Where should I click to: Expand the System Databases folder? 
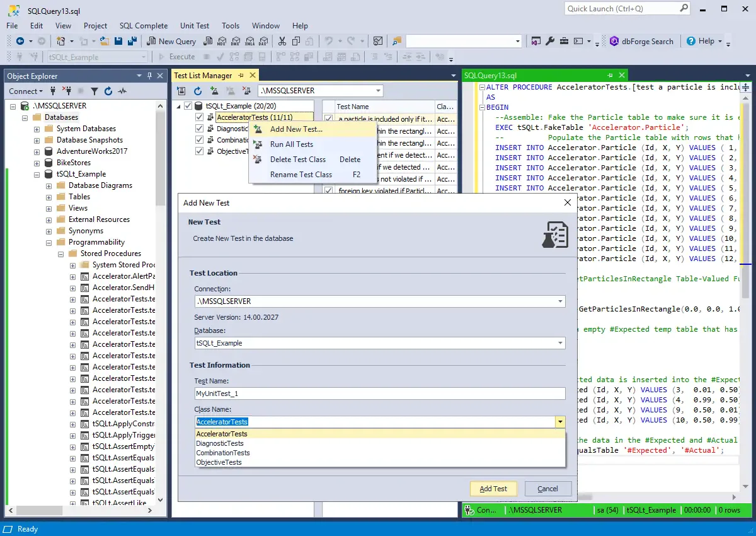tap(37, 129)
